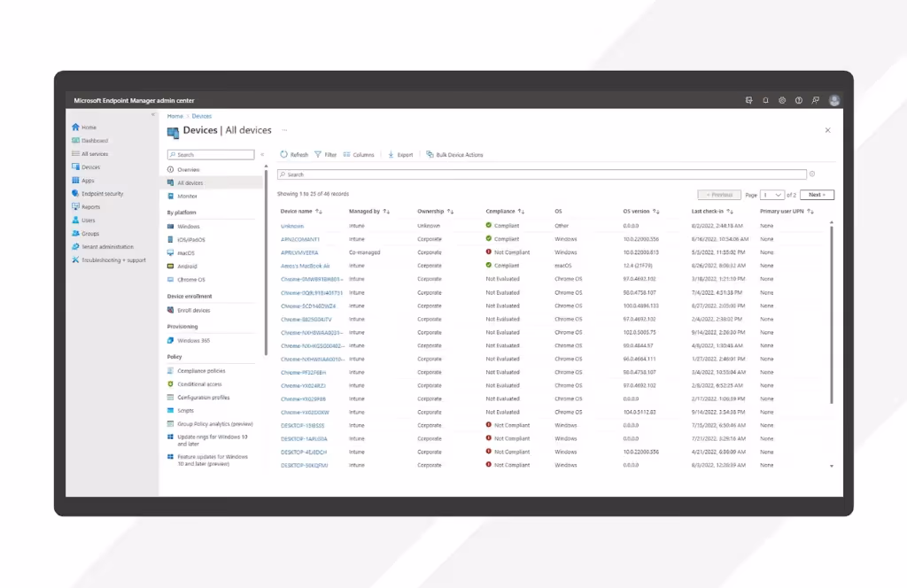The height and width of the screenshot is (588, 907).
Task: Open Update rings for Windows 10 and later
Action: (207, 440)
